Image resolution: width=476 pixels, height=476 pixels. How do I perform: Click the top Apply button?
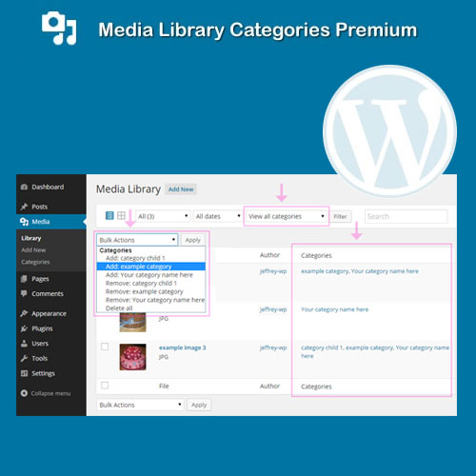tap(192, 240)
